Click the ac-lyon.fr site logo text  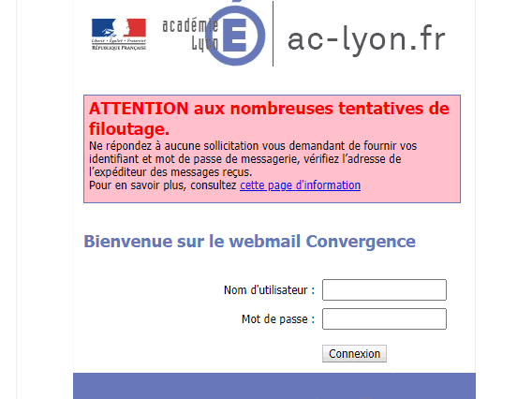tap(366, 39)
